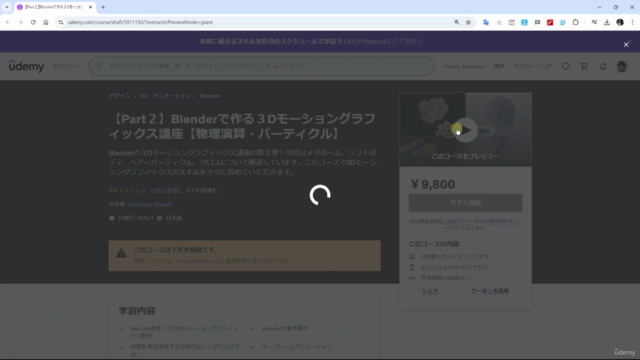Open the browser downloads tray
This screenshot has width=640, height=360.
[x=607, y=22]
